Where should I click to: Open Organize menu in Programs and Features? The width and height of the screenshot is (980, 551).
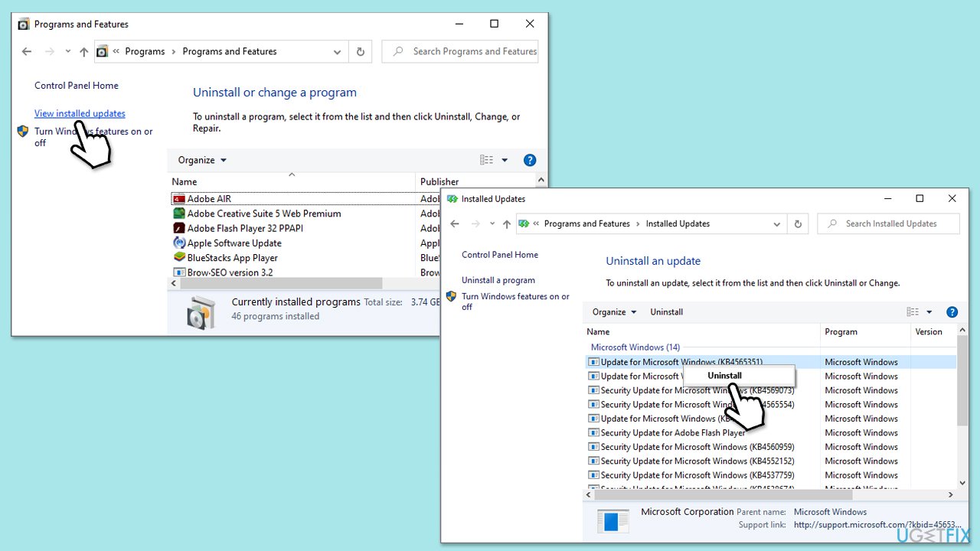[x=202, y=160]
